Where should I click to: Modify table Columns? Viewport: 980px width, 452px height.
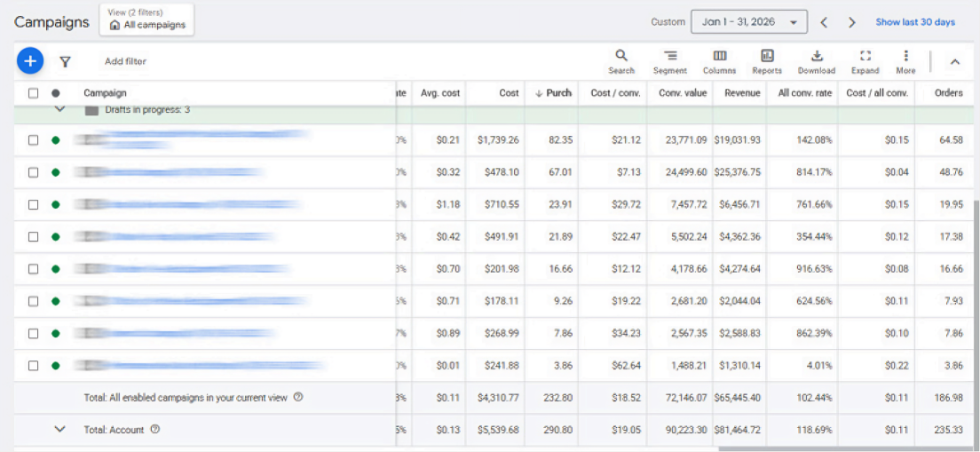719,62
